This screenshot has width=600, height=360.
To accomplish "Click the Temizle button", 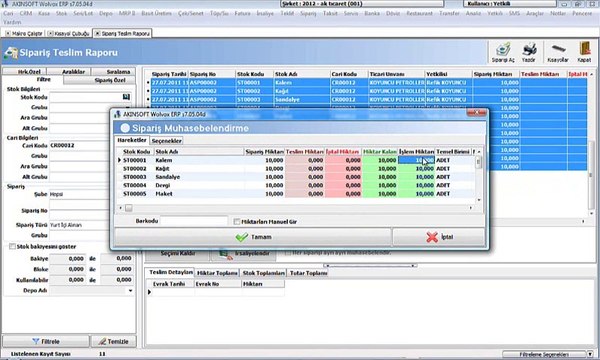I will coord(114,341).
